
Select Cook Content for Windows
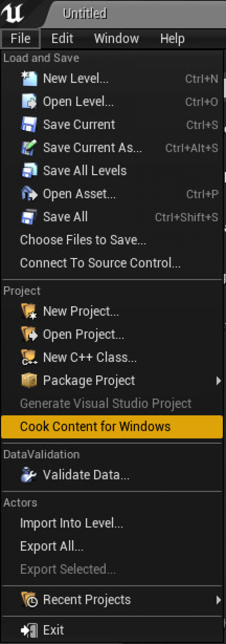click(112, 427)
